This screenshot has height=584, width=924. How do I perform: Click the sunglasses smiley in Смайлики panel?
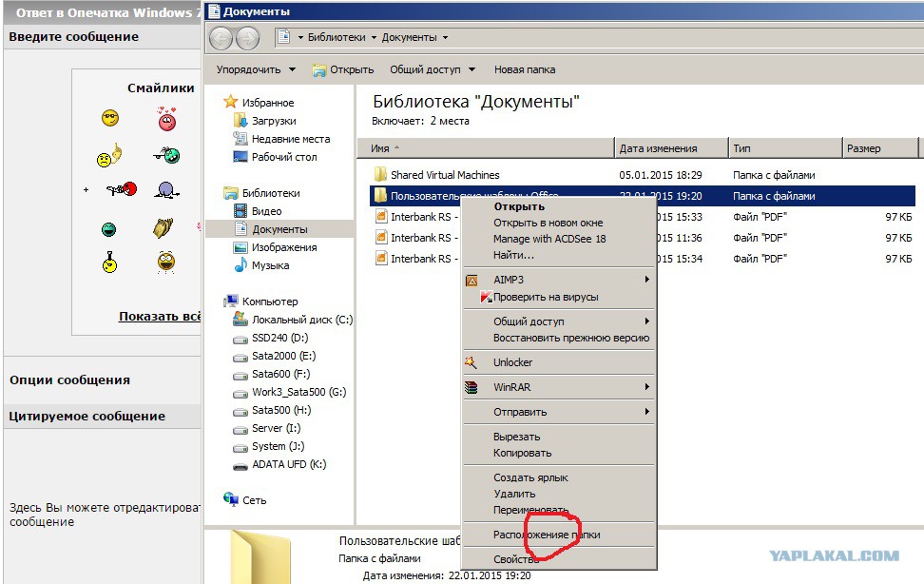(109, 118)
